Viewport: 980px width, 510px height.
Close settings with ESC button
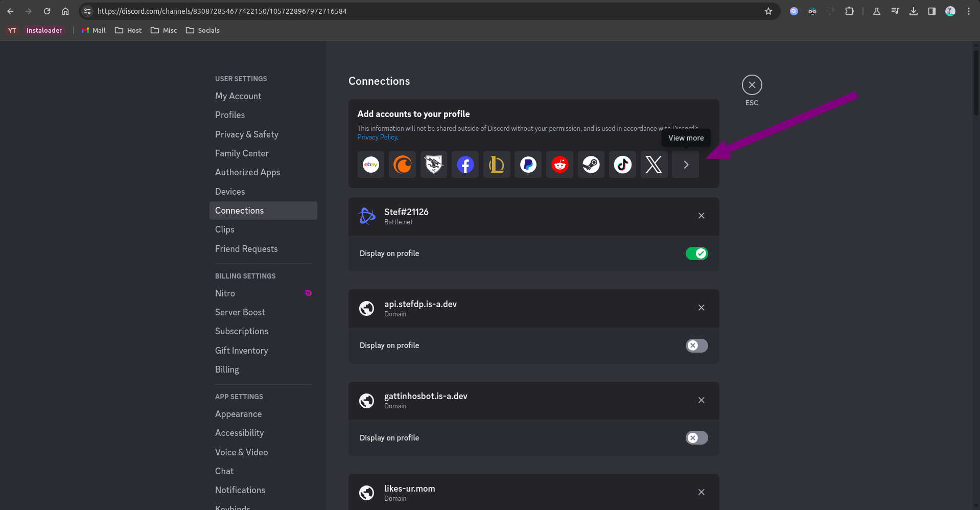click(x=752, y=85)
